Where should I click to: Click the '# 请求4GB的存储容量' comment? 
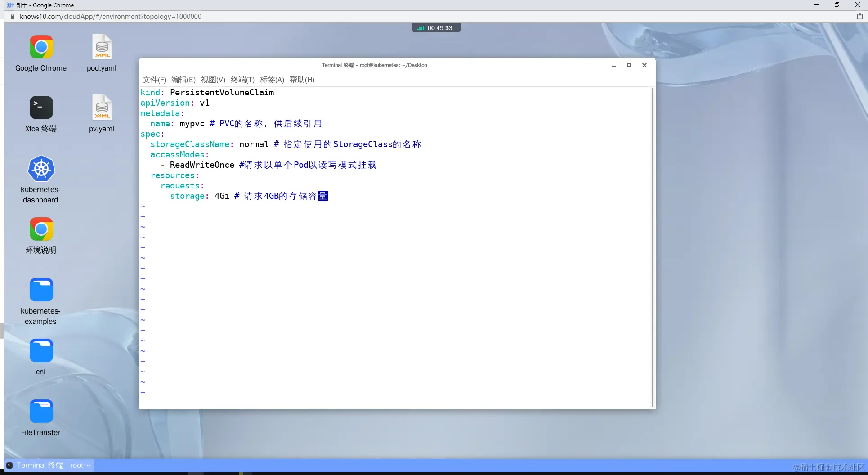281,196
